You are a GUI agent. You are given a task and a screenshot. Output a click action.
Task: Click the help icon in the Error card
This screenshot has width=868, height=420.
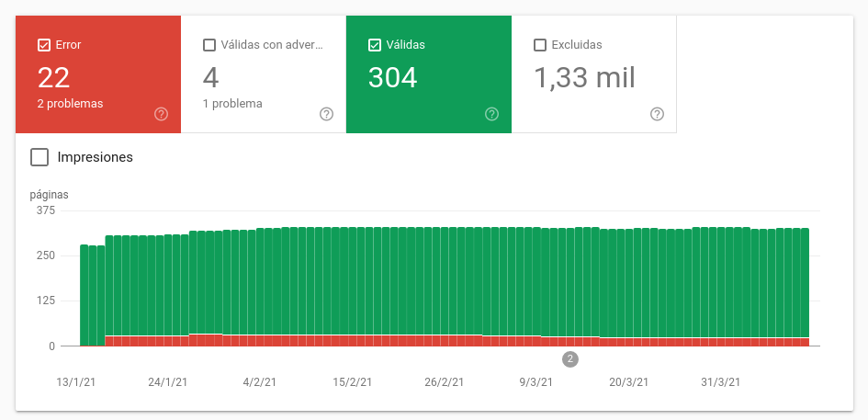161,114
